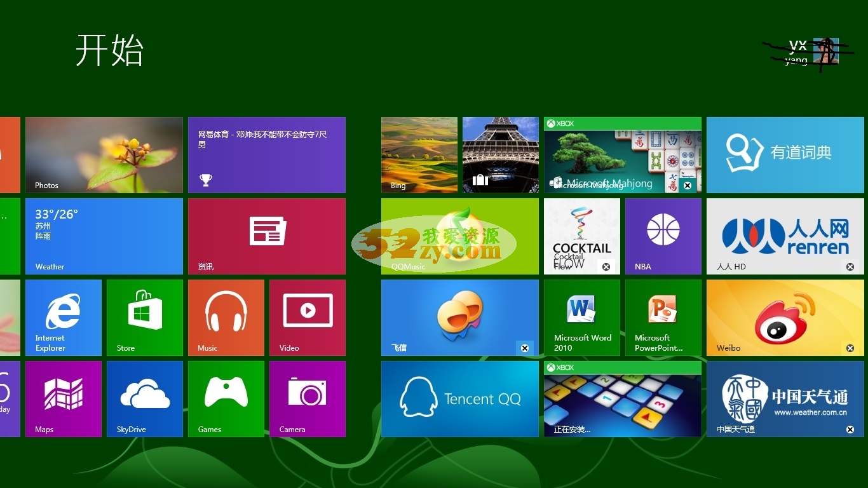Click the x badge on Cocktail Flow tile
868x488 pixels.
(606, 267)
